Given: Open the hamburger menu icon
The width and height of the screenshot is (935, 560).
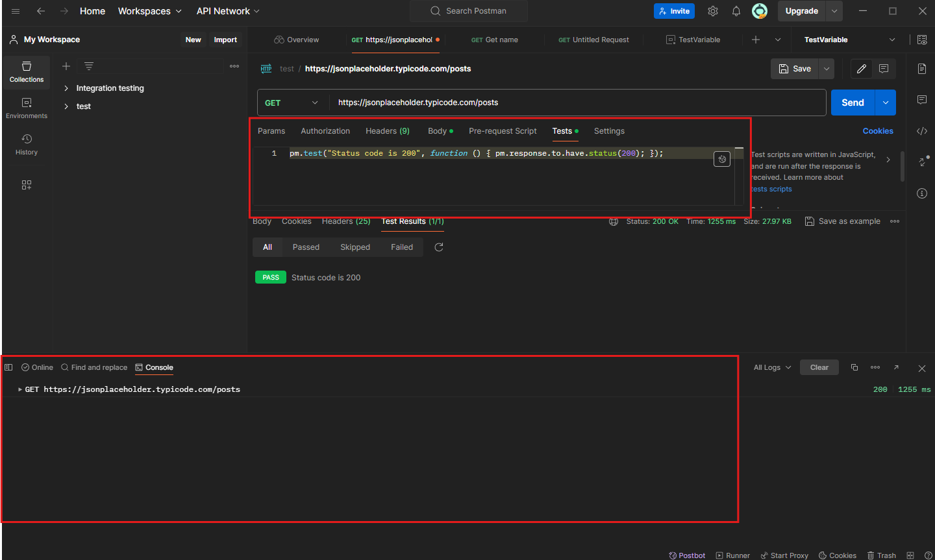Looking at the screenshot, I should tap(16, 11).
